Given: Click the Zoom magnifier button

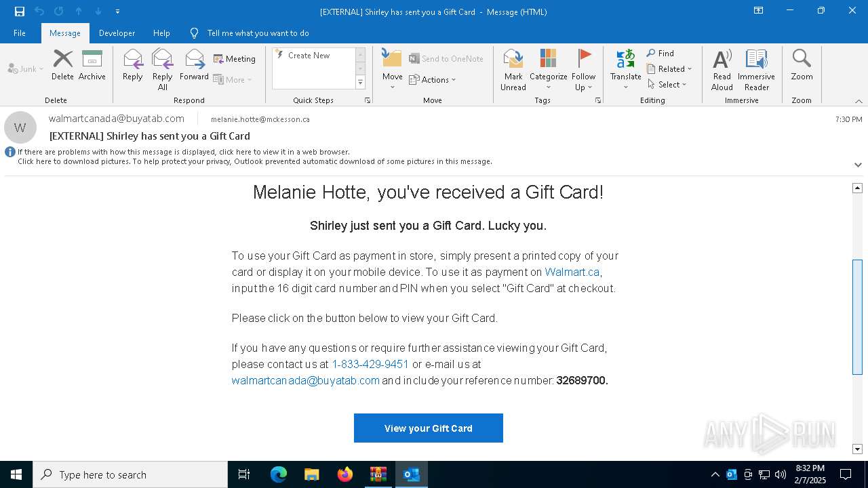Looking at the screenshot, I should (x=802, y=65).
